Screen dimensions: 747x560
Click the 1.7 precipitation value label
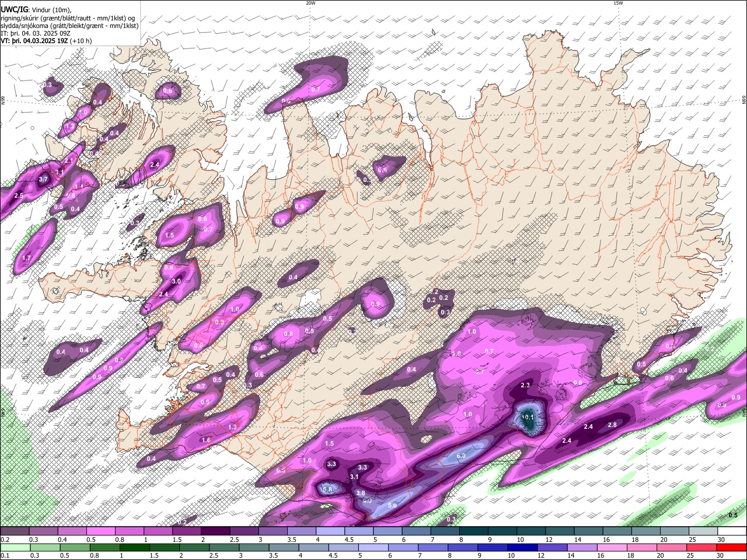pos(26,258)
